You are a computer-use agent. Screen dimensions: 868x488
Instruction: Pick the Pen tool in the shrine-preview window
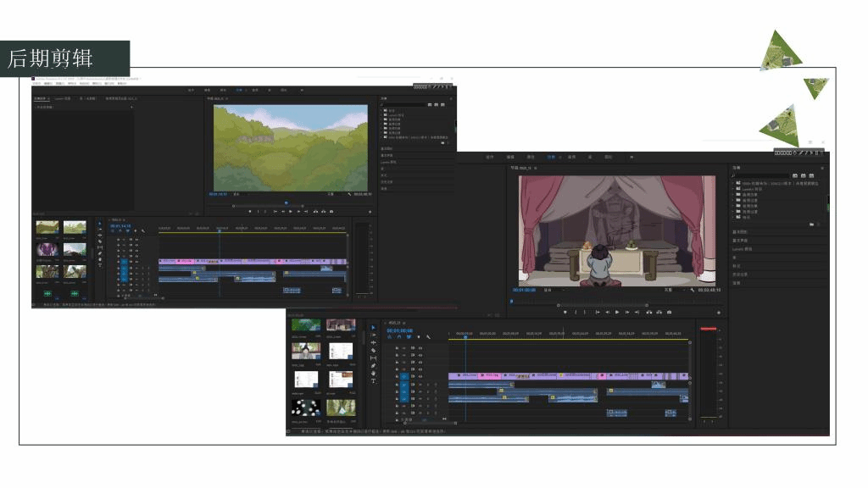373,366
